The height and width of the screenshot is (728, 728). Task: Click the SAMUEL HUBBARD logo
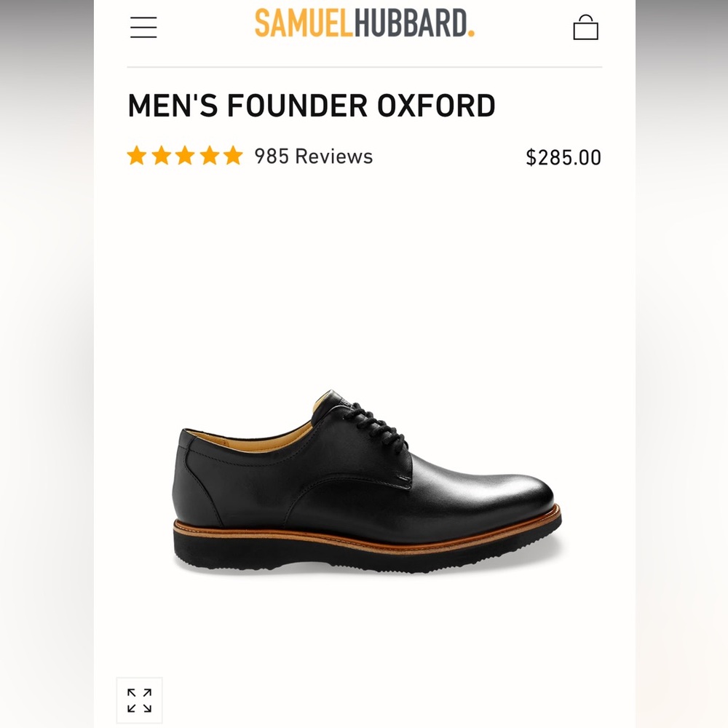(363, 25)
